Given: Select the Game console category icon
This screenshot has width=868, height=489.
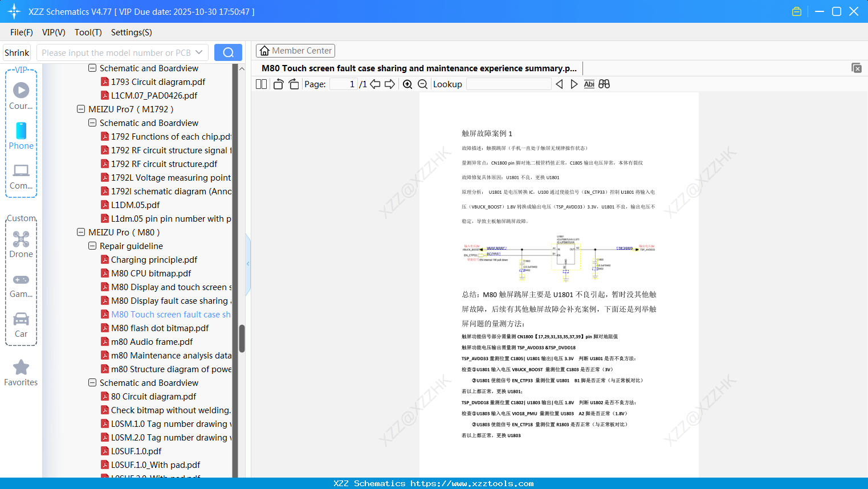Looking at the screenshot, I should click(x=21, y=286).
